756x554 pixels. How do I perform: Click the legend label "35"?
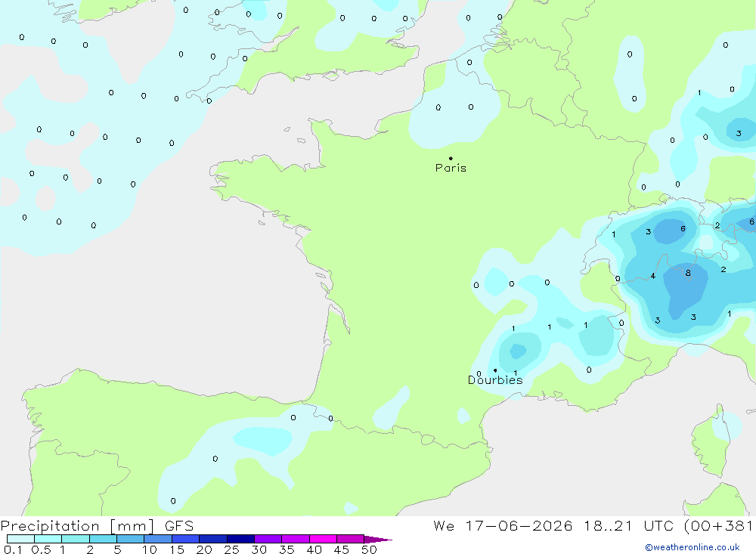(287, 549)
